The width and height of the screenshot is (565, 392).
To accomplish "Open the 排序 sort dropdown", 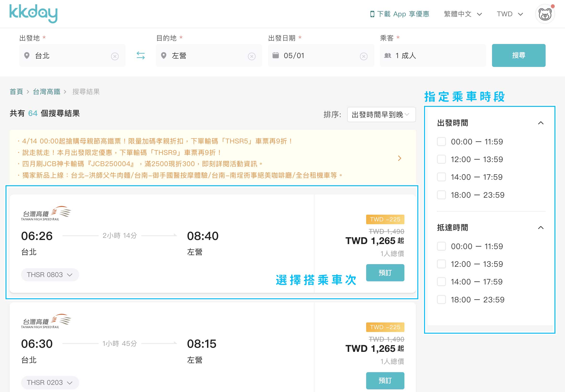I will (381, 114).
